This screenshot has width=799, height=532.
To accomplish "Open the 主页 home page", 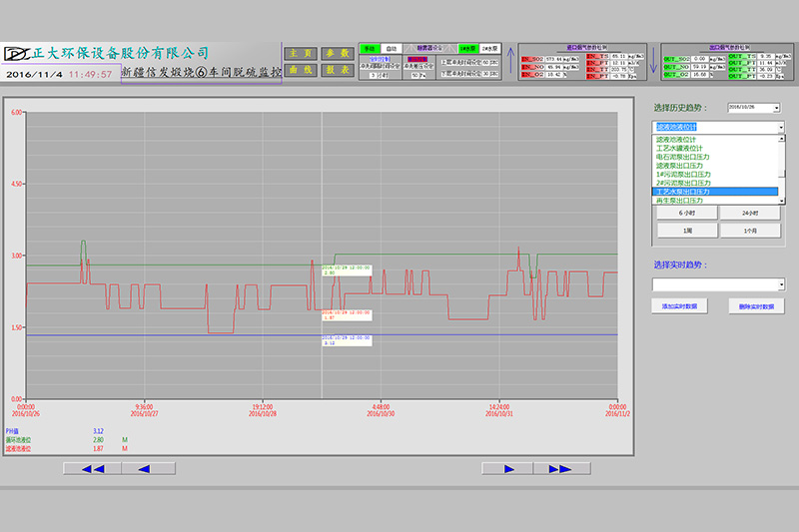I will coord(302,53).
